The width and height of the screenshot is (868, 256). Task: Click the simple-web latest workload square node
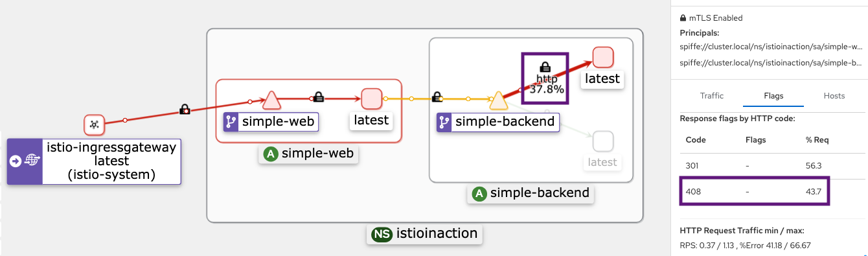[372, 99]
